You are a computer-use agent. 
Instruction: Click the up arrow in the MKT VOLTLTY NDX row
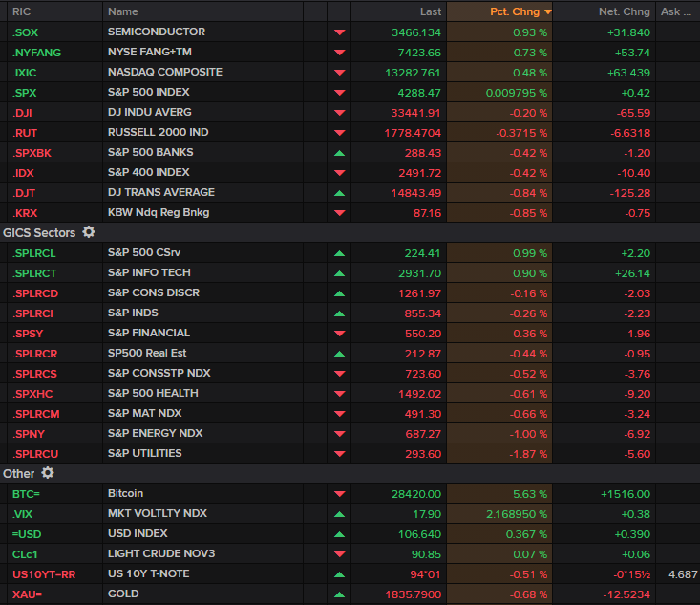click(340, 514)
